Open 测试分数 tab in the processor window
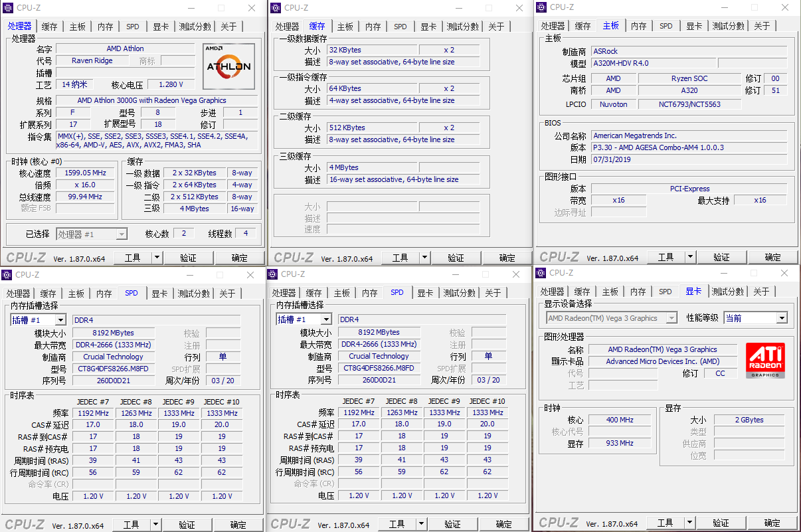801x532 pixels. click(x=195, y=27)
